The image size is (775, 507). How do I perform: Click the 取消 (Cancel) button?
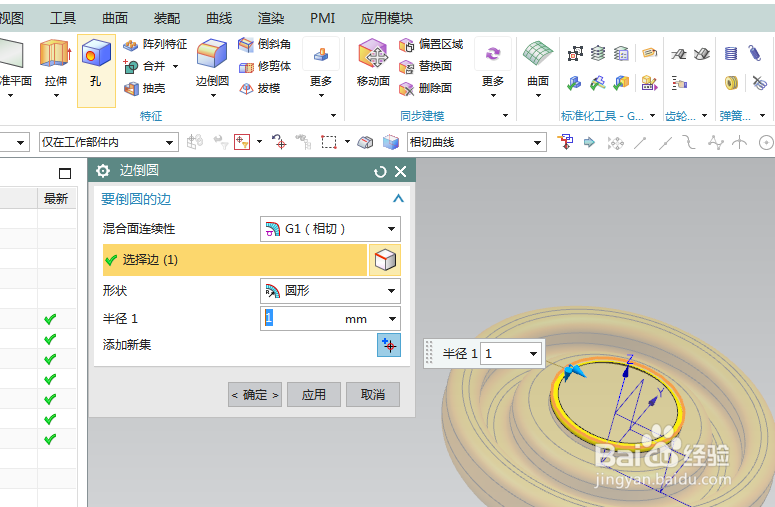373,394
